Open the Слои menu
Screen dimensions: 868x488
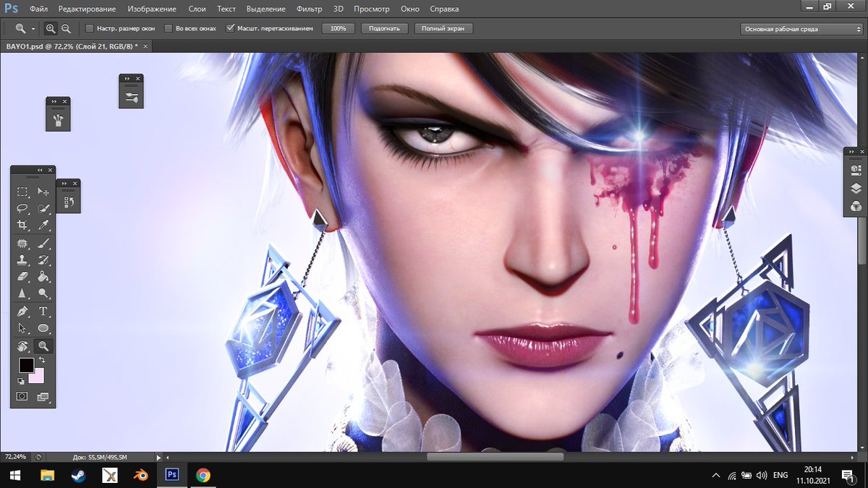coord(197,9)
